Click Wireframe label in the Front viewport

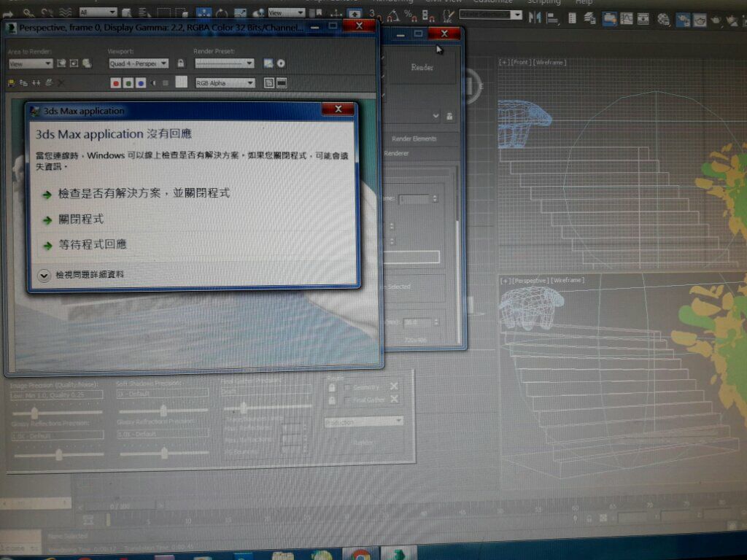click(550, 63)
